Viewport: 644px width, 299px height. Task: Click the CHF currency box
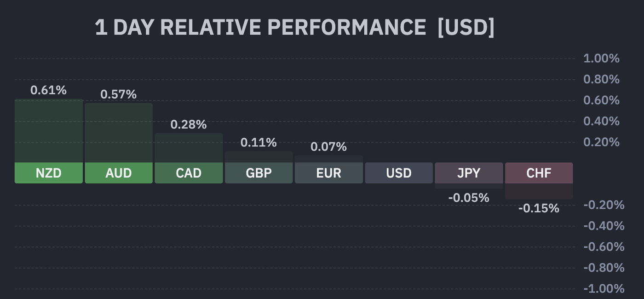point(539,173)
